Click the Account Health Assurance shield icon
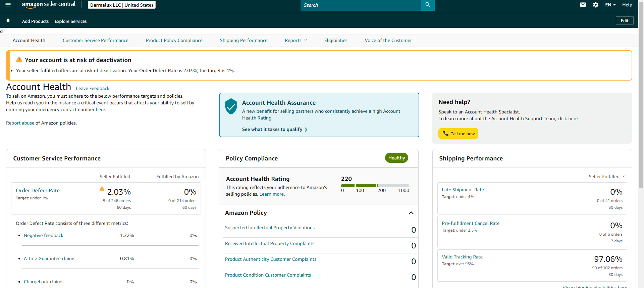 (231, 106)
